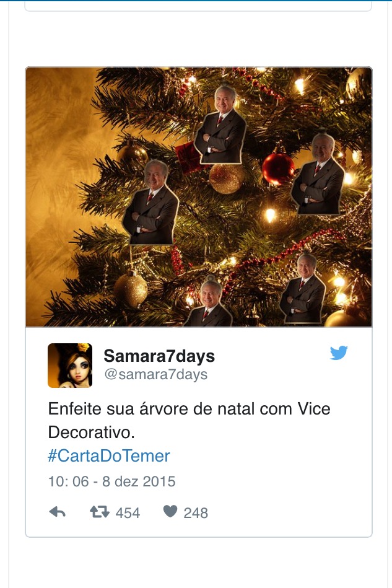Image resolution: width=392 pixels, height=588 pixels.
Task: Click the shiny red bauble in photo
Action: (277, 169)
